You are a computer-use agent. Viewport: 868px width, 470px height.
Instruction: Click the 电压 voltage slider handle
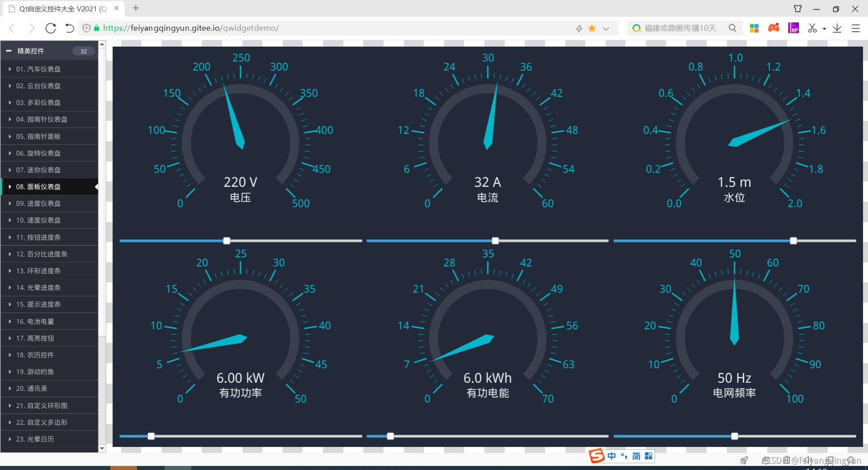(227, 241)
